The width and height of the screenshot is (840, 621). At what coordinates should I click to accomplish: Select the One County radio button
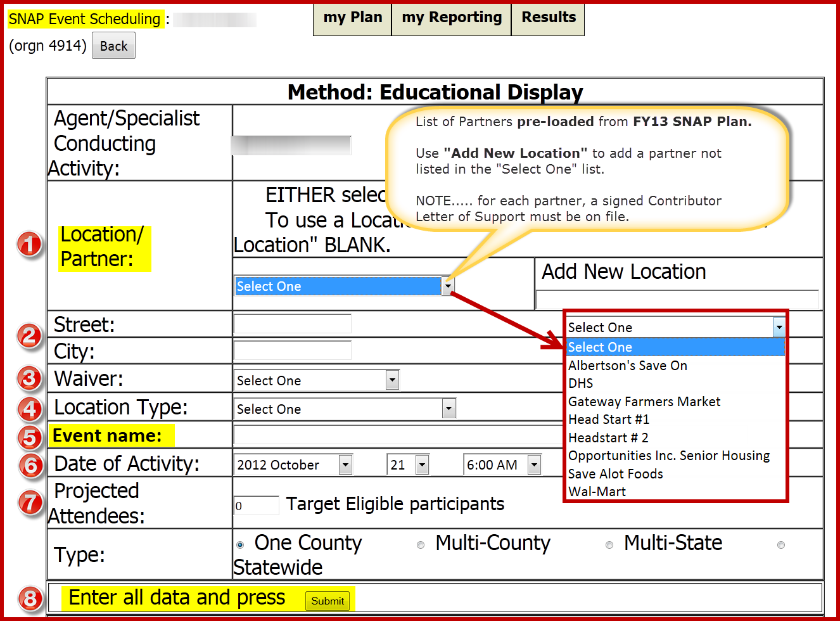pyautogui.click(x=239, y=544)
